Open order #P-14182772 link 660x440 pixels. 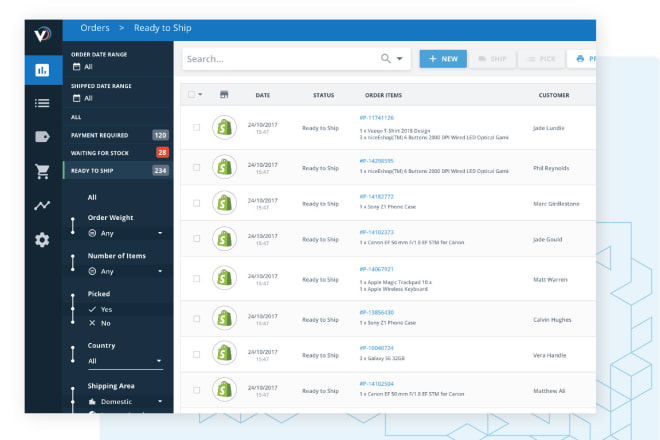coord(376,197)
